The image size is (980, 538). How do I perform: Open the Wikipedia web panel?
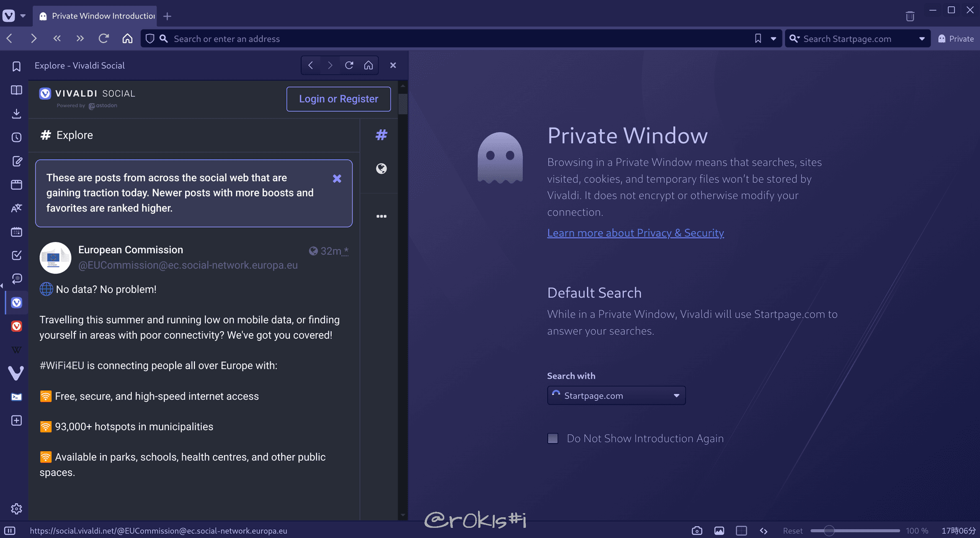[x=16, y=350]
